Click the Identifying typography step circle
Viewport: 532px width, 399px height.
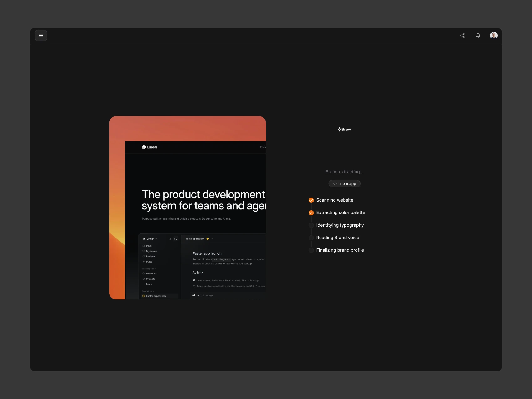point(311,225)
